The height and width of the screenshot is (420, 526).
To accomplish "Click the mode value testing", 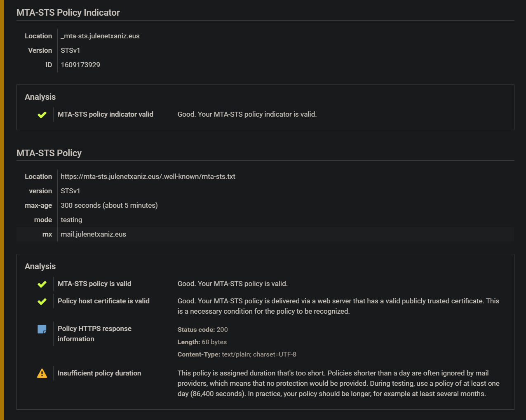I will (71, 220).
